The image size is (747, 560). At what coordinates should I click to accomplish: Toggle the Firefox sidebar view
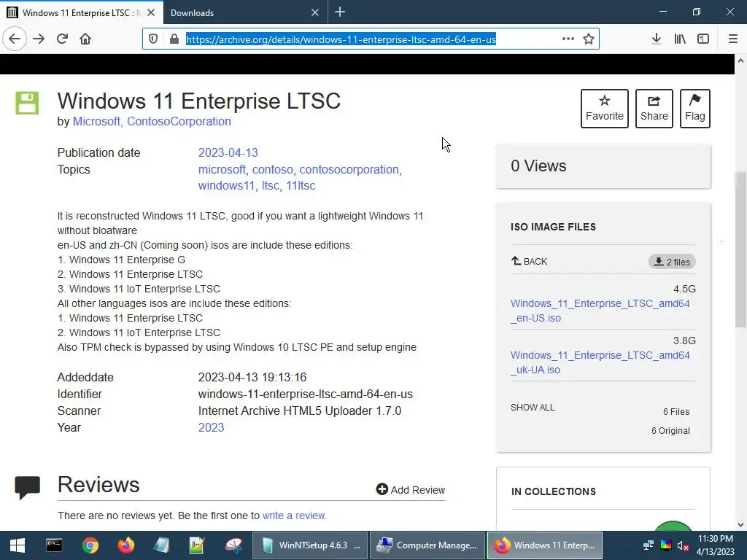tap(703, 39)
